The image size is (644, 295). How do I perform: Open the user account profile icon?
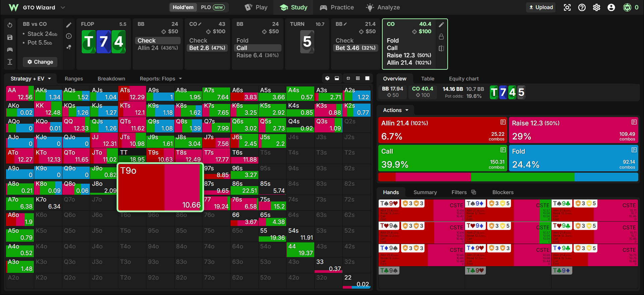[x=611, y=7]
